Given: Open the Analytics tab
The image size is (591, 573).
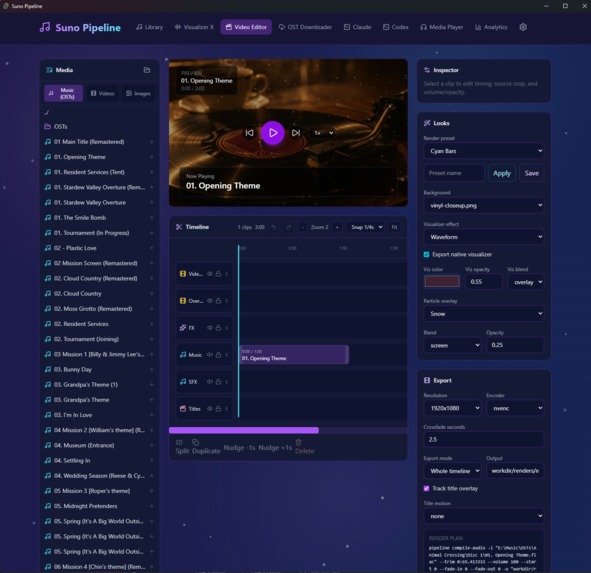Looking at the screenshot, I should click(x=491, y=27).
